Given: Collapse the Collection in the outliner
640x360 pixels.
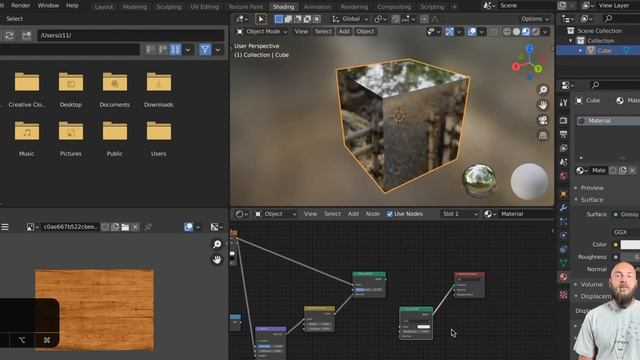Looking at the screenshot, I should point(571,41).
